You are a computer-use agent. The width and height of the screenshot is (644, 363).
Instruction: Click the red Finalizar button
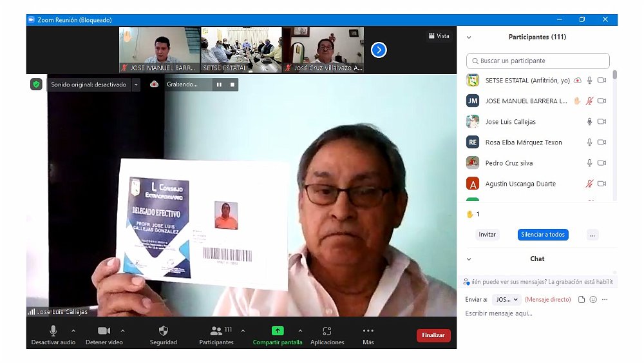tap(433, 335)
